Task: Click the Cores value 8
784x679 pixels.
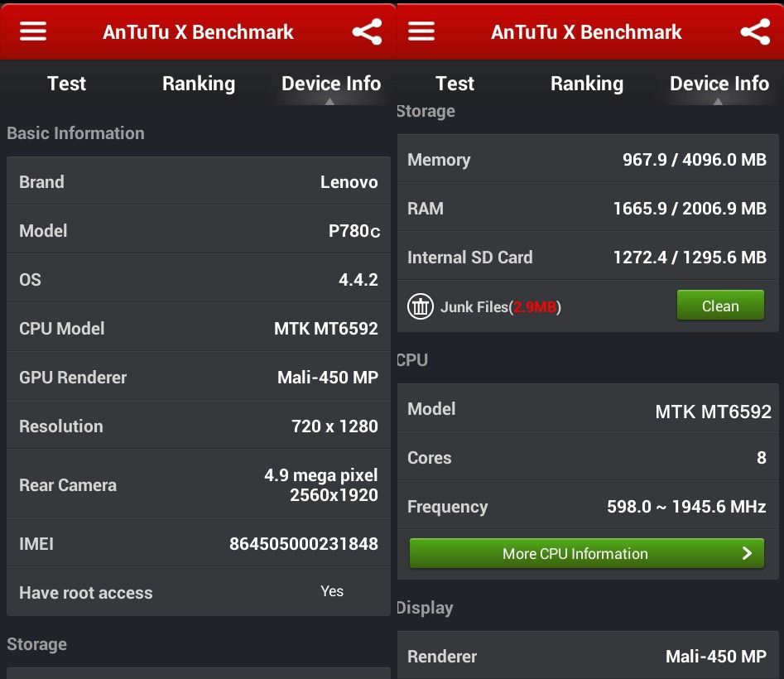Action: [x=761, y=458]
